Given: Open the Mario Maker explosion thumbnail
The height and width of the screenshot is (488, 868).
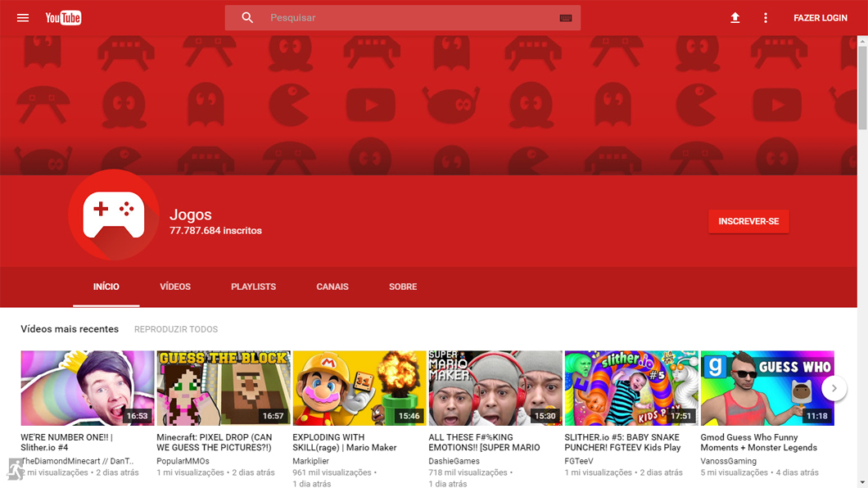Looking at the screenshot, I should [x=359, y=388].
